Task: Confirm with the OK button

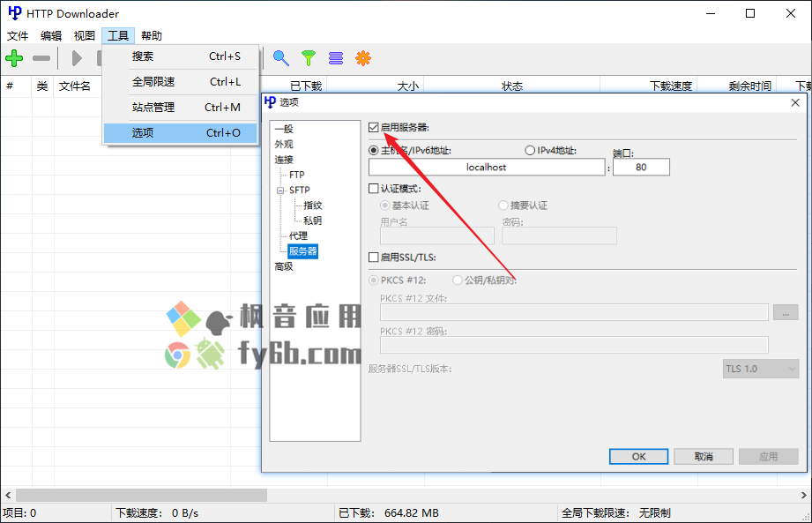Action: (x=638, y=457)
